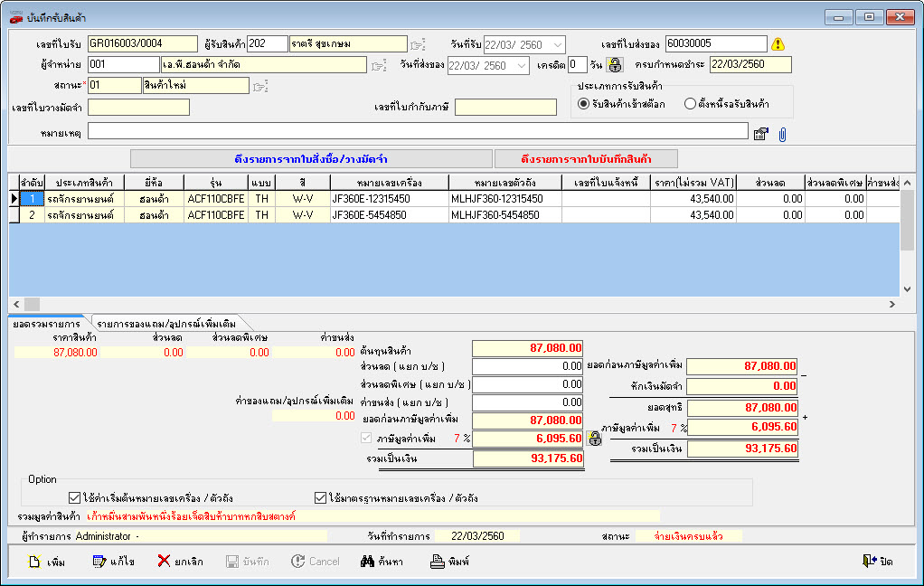Viewport: 924px width, 586px height.
Task: Click the grid horizontal scrollbar right arrow
Action: (892, 304)
